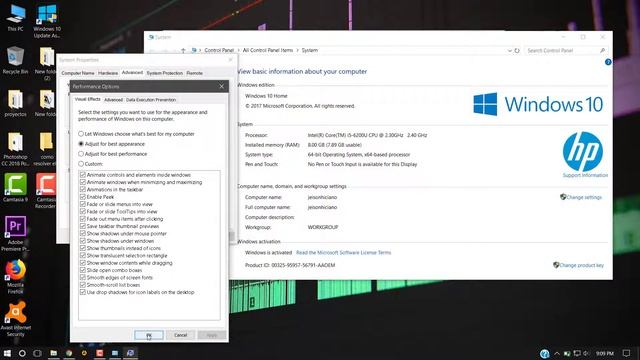Open Hardware tab in System Properties
Screen dimensions: 640x360
click(108, 73)
